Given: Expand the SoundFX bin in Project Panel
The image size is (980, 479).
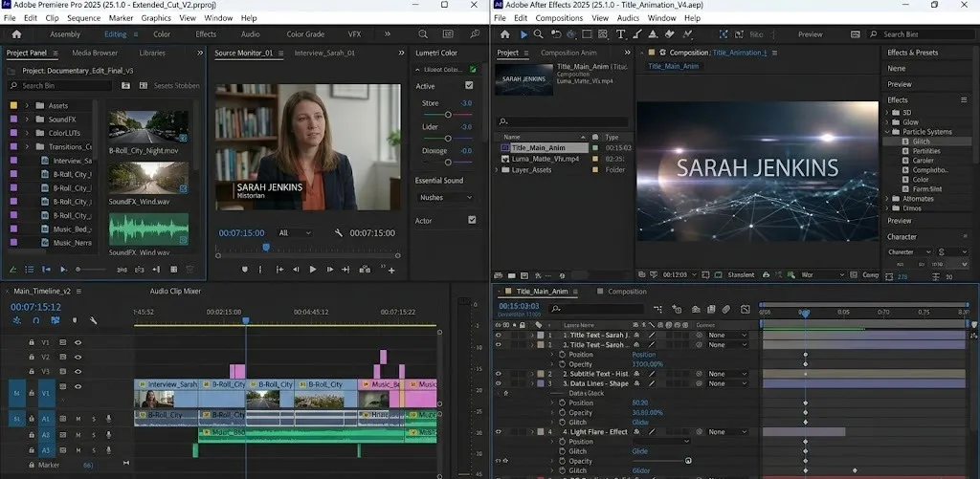Looking at the screenshot, I should [27, 120].
